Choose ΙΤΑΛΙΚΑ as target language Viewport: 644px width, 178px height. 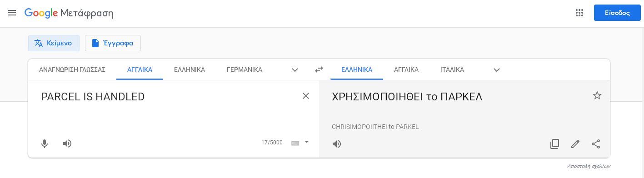pyautogui.click(x=452, y=69)
